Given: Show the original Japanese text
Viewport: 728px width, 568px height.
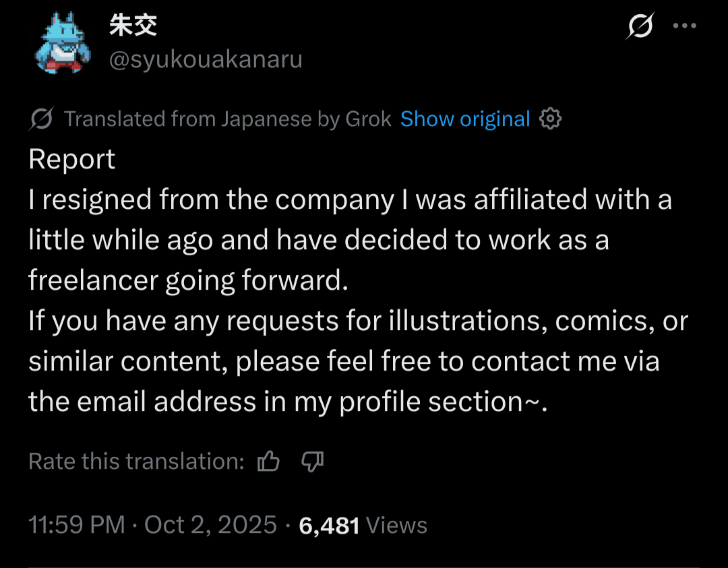Looking at the screenshot, I should [465, 119].
